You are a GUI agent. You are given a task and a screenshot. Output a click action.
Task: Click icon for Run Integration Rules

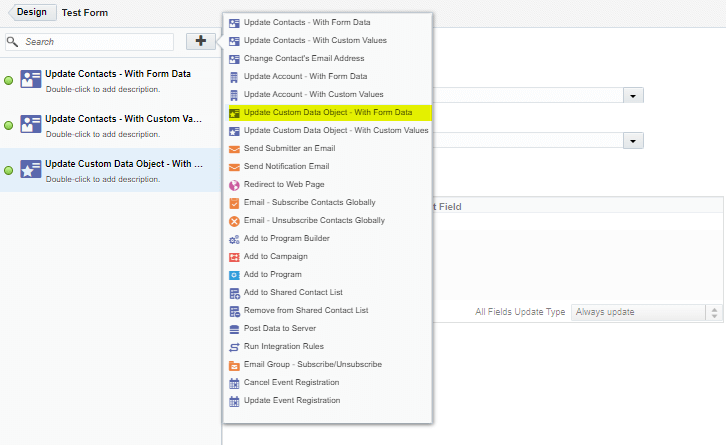[234, 347]
